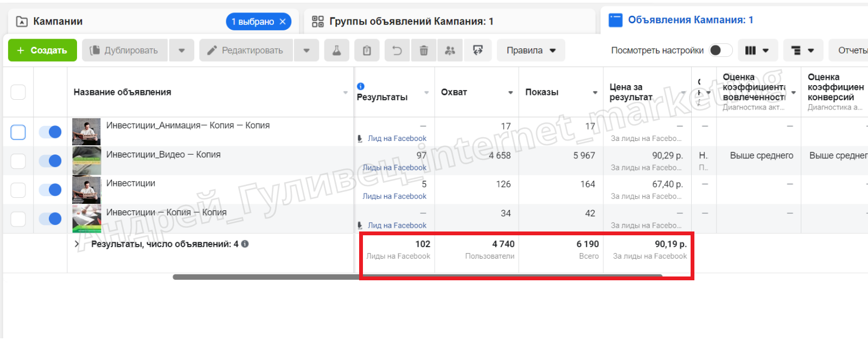Open the dropdown arrow beside Дублировать

[182, 50]
